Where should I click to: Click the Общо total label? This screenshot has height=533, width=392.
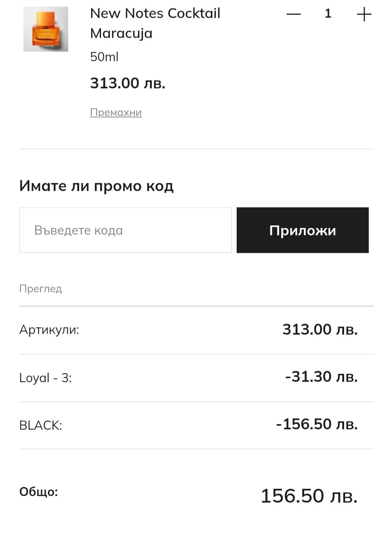pos(38,492)
